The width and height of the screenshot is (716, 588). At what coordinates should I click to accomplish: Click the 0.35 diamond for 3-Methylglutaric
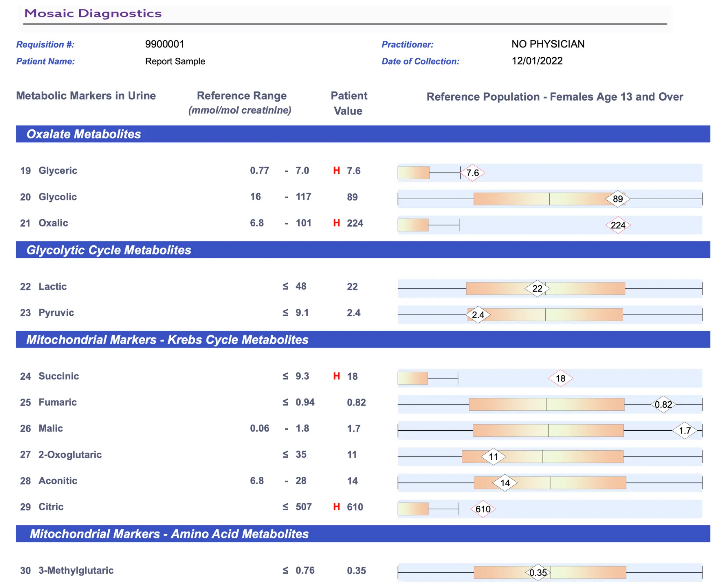click(538, 573)
